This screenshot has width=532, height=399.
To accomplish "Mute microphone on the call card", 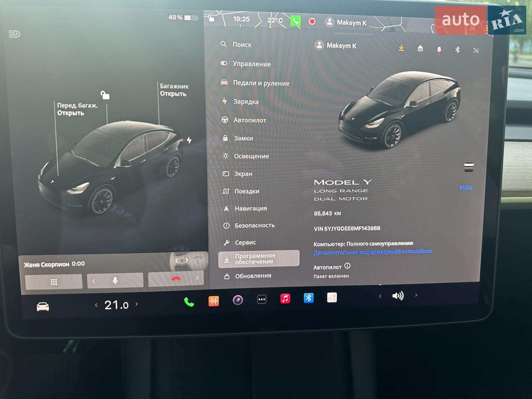I will coord(115,280).
